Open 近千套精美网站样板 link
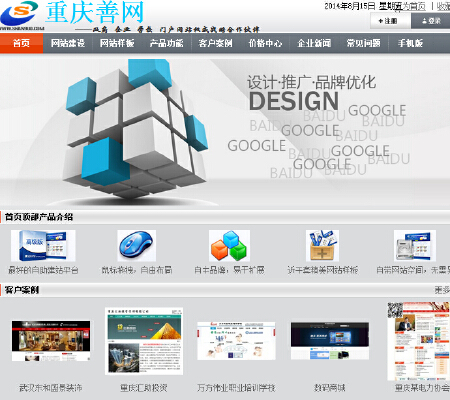 pyautogui.click(x=323, y=270)
